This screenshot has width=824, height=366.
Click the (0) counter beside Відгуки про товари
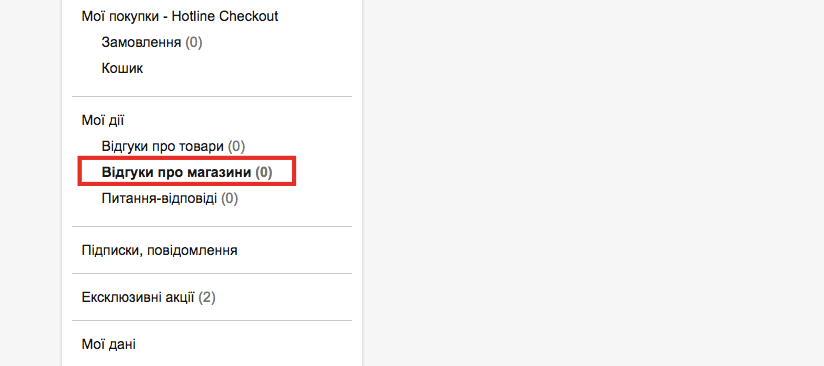coord(236,146)
